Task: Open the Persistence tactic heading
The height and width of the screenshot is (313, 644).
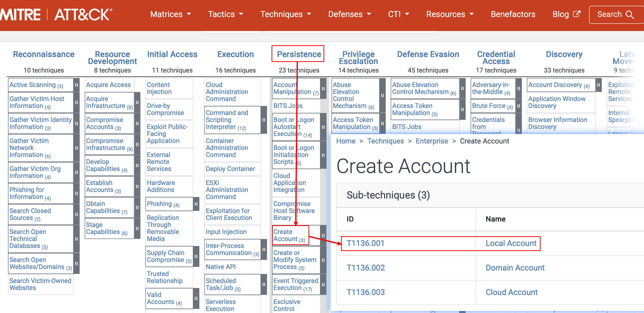Action: [299, 54]
